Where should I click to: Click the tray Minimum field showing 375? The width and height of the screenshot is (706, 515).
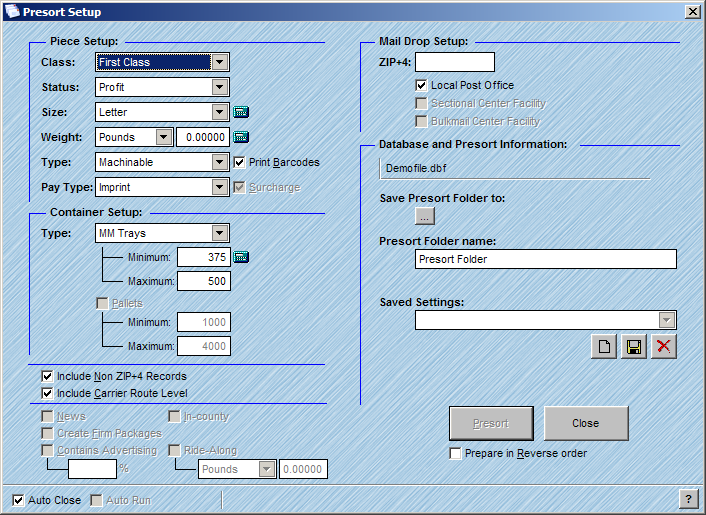pos(204,257)
